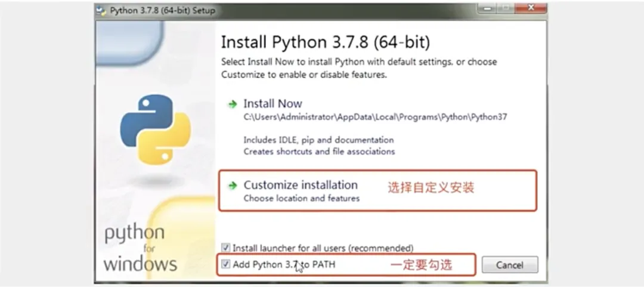644x287 pixels.
Task: Click 'Choose location and features' subtitle
Action: click(302, 199)
